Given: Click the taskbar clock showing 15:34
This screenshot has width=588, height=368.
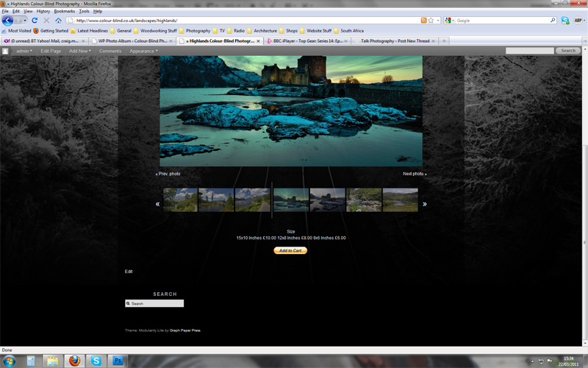Looking at the screenshot, I should (x=567, y=361).
